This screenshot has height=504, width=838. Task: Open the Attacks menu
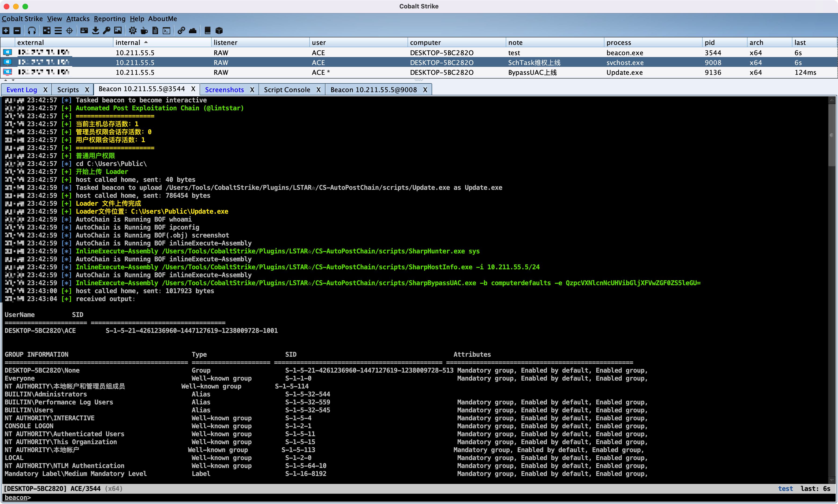click(78, 19)
